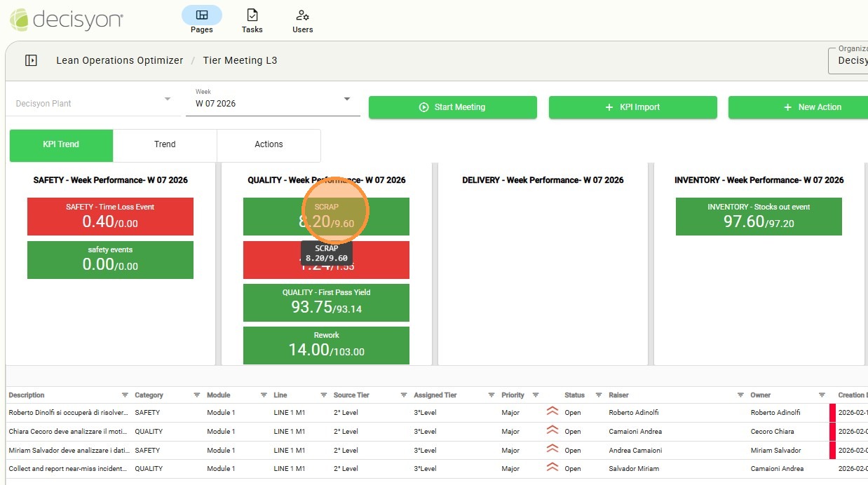Expand the Decisyon Plant dropdown
This screenshot has height=485, width=868.
click(x=167, y=100)
